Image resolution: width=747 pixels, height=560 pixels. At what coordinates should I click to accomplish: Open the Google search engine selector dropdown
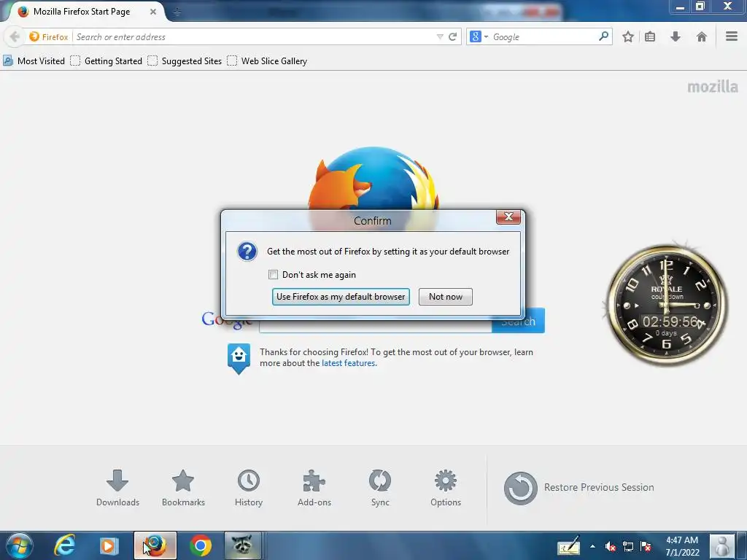(x=479, y=36)
